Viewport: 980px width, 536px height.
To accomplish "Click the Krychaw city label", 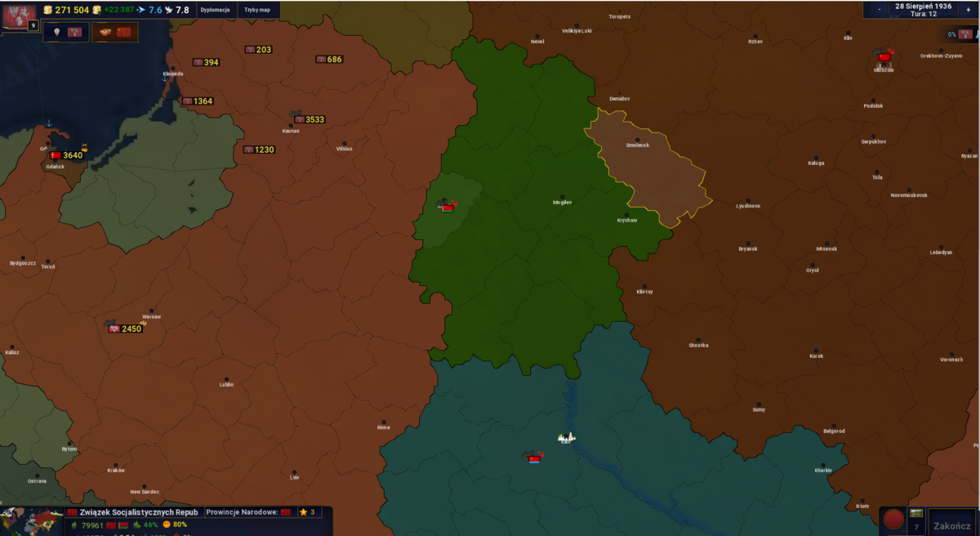I will point(627,221).
